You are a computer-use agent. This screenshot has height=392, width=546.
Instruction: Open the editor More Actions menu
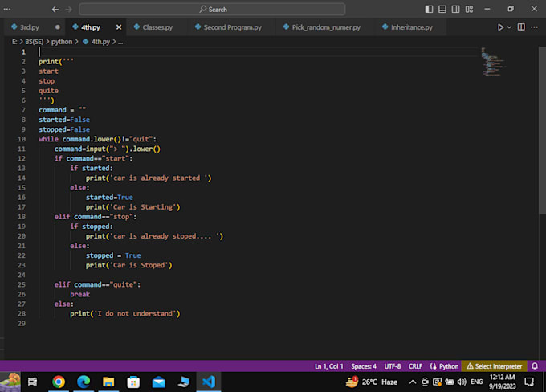[535, 27]
